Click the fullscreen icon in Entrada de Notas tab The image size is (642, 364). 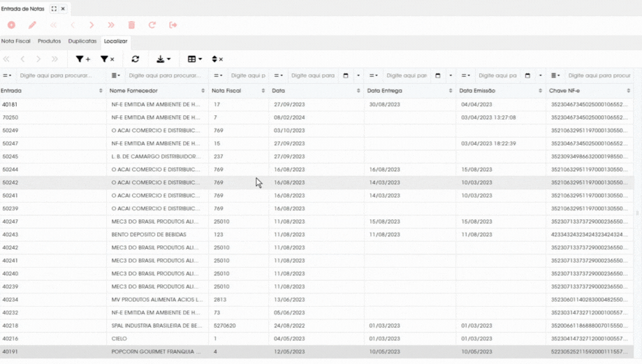pos(54,8)
